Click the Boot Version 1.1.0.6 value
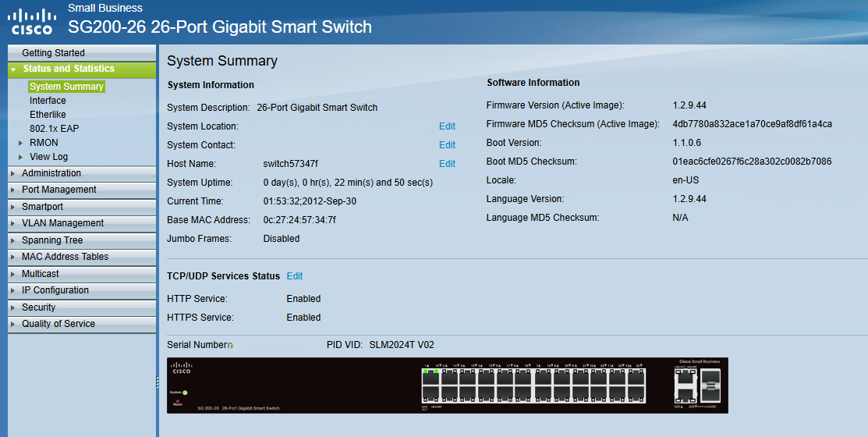The width and height of the screenshot is (868, 437). point(686,142)
